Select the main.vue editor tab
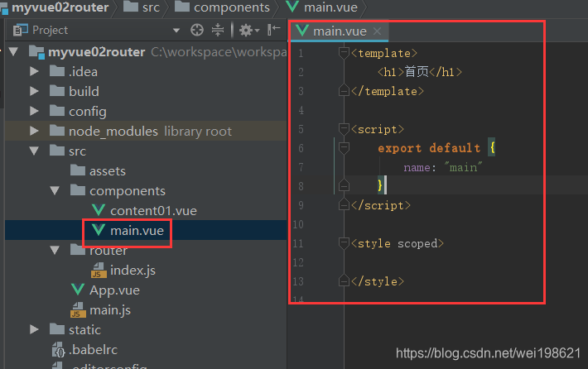The image size is (588, 369). click(339, 31)
